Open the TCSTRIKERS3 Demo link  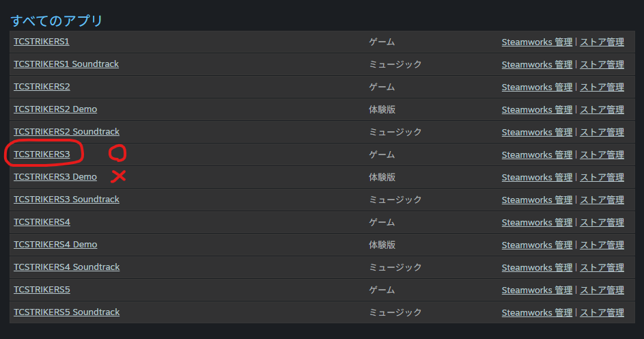(55, 177)
